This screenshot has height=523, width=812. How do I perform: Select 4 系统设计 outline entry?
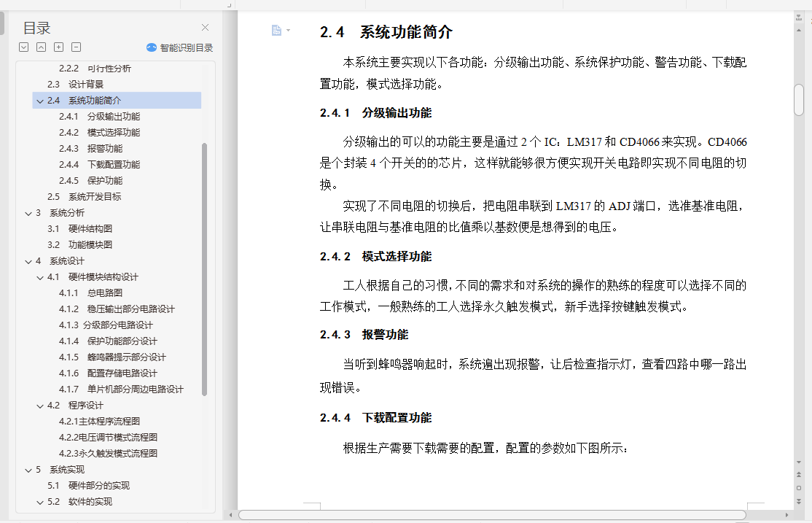[60, 261]
